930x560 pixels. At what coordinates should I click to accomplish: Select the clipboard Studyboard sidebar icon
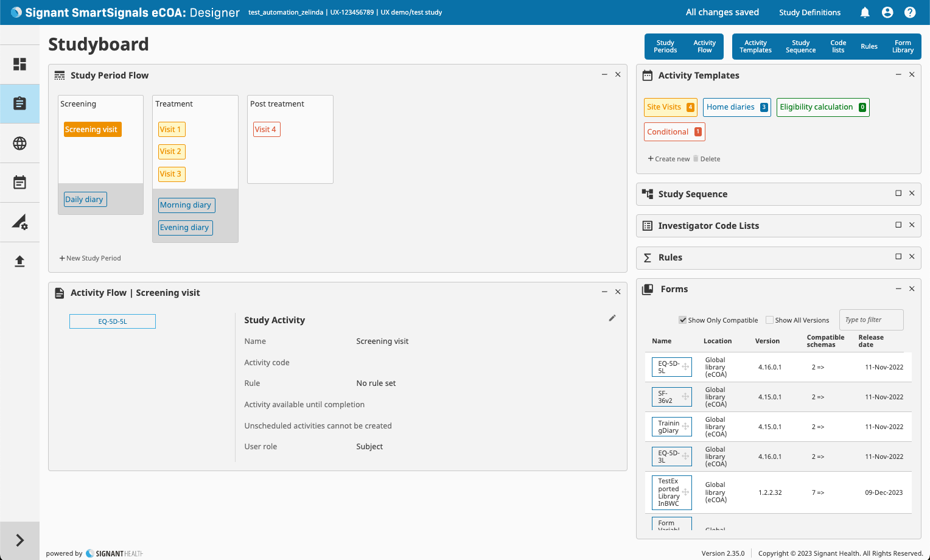pos(19,103)
